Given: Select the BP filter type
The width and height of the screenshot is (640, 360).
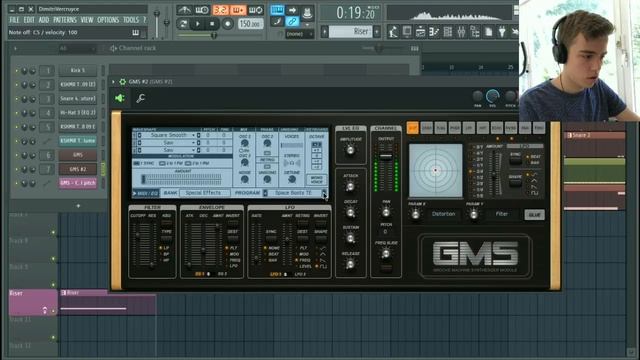Looking at the screenshot, I should tap(164, 254).
